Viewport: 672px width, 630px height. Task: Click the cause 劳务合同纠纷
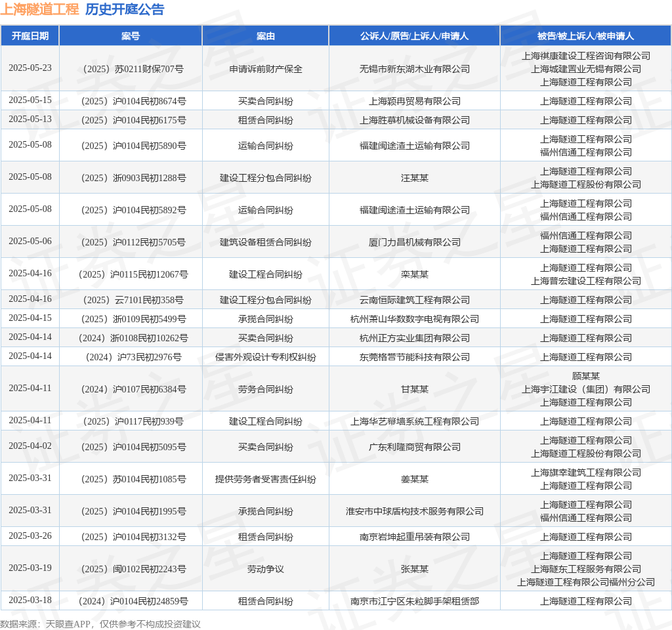click(x=266, y=389)
